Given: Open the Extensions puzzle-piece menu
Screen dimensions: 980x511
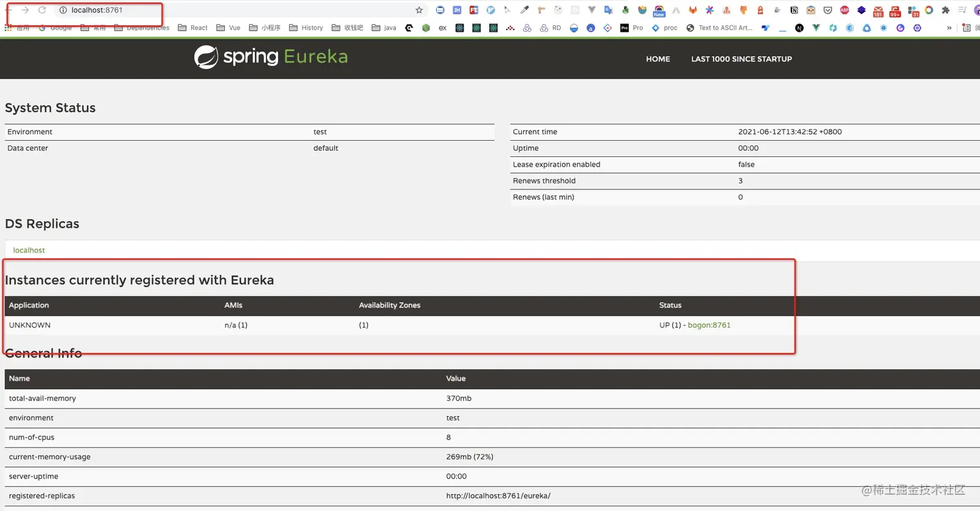Looking at the screenshot, I should [x=945, y=10].
